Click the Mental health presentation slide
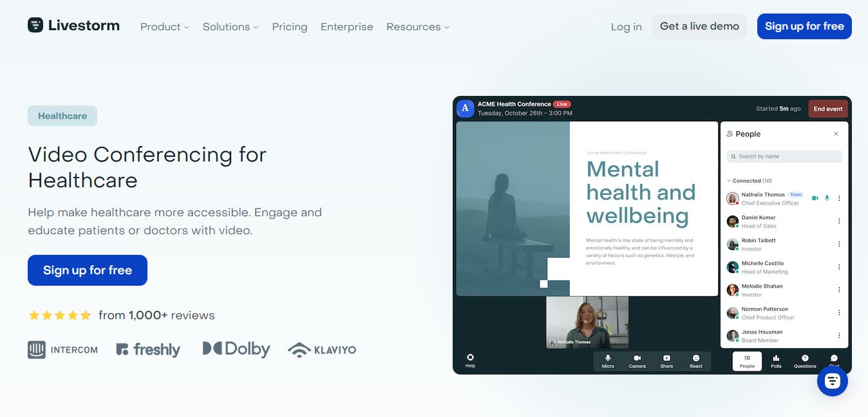Viewport: 868px width, 417px height. 587,208
